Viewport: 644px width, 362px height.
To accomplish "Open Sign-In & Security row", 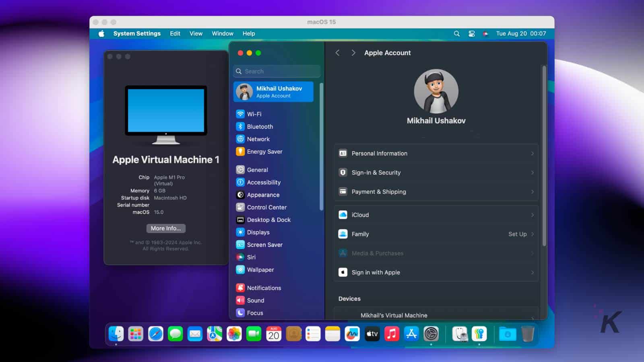I will (x=436, y=173).
